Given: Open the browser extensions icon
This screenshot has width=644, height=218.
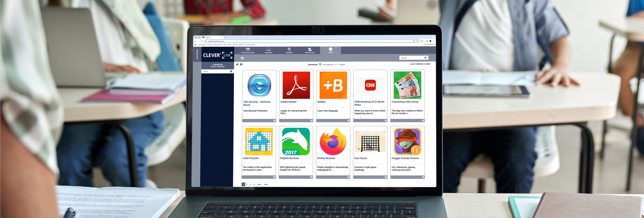Looking at the screenshot, I should point(422,41).
